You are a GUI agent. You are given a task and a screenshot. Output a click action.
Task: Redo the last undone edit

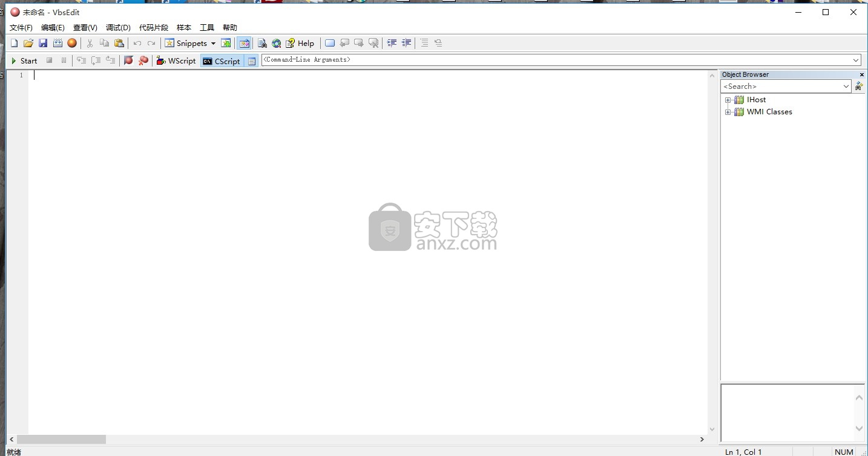[x=151, y=43]
